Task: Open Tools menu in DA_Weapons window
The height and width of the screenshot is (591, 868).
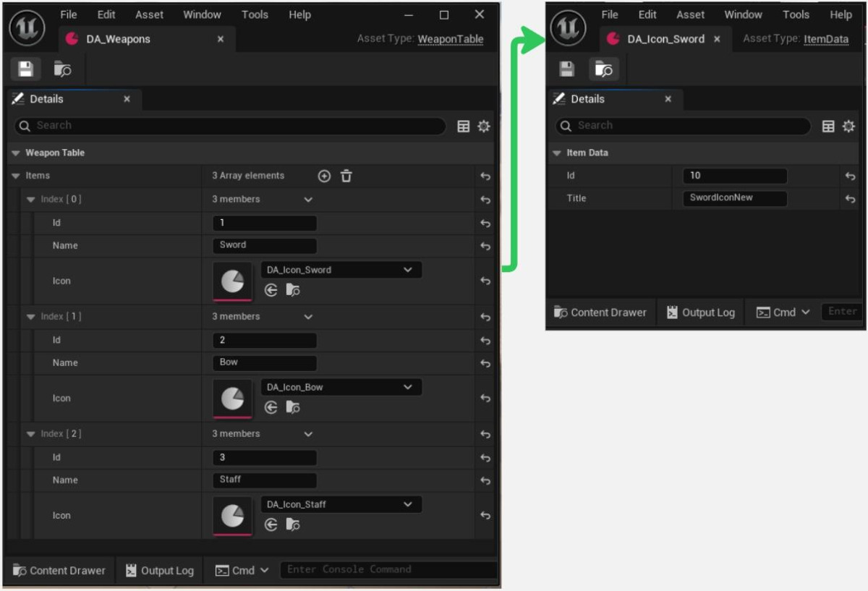Action: 255,14
